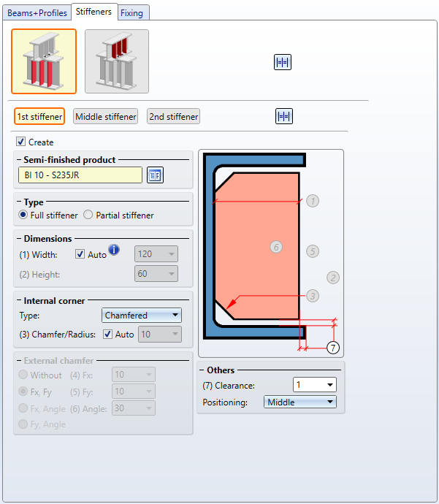This screenshot has width=439, height=504.
Task: Open the (5) Fy value dropdown
Action: pyautogui.click(x=134, y=392)
